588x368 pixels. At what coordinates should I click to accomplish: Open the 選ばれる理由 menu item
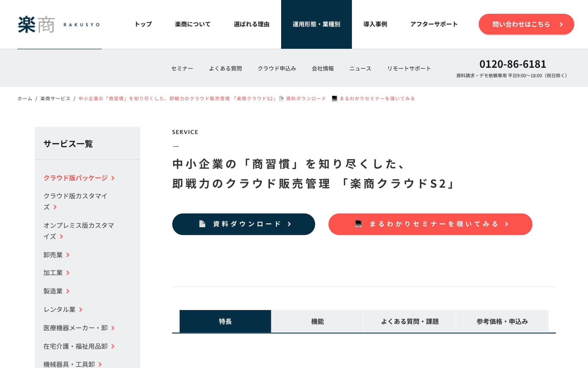point(251,24)
